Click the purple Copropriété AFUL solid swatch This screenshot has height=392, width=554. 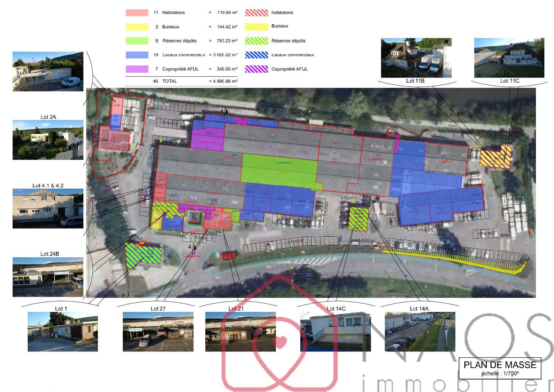pyautogui.click(x=137, y=69)
